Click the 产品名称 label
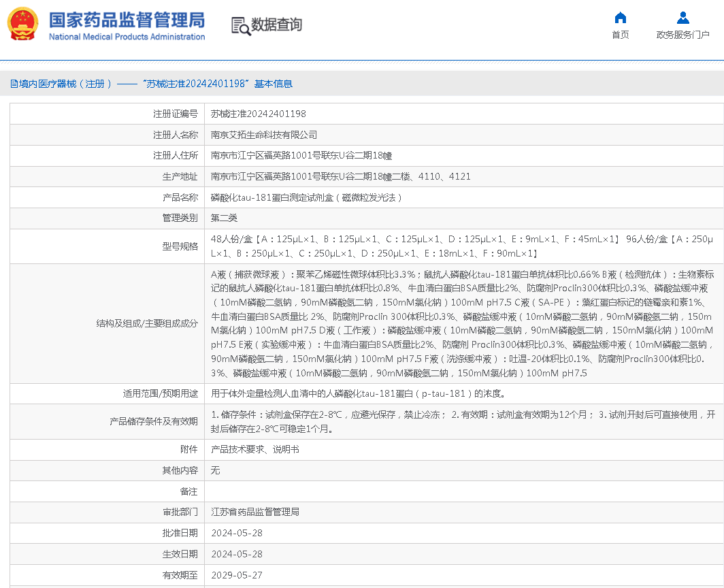This screenshot has width=724, height=588. 180,197
